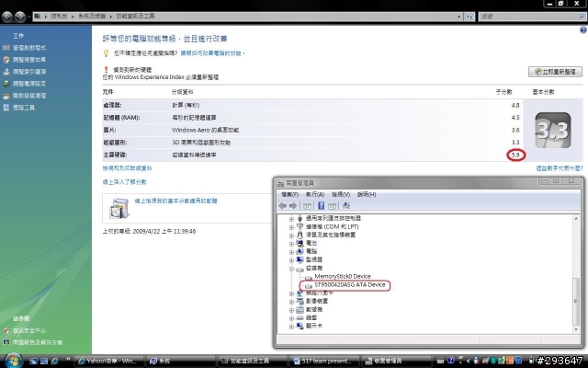
Task: Click the shield icon beside 調整視覺效果
Action: pyautogui.click(x=6, y=60)
